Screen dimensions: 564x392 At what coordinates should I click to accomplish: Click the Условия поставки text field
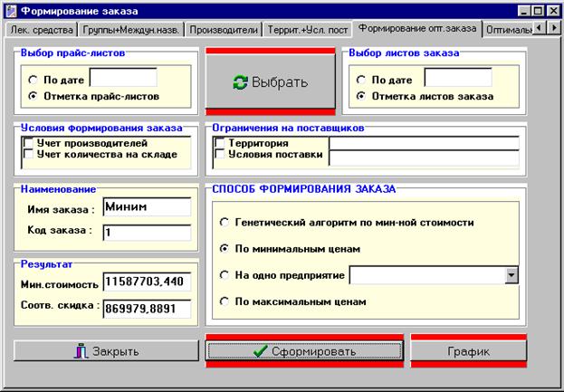tap(424, 158)
